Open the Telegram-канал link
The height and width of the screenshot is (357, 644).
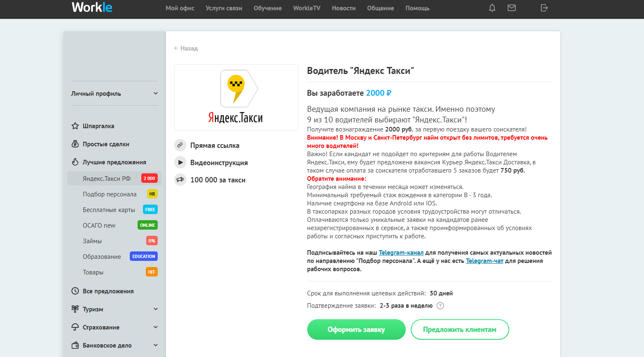[x=401, y=253]
